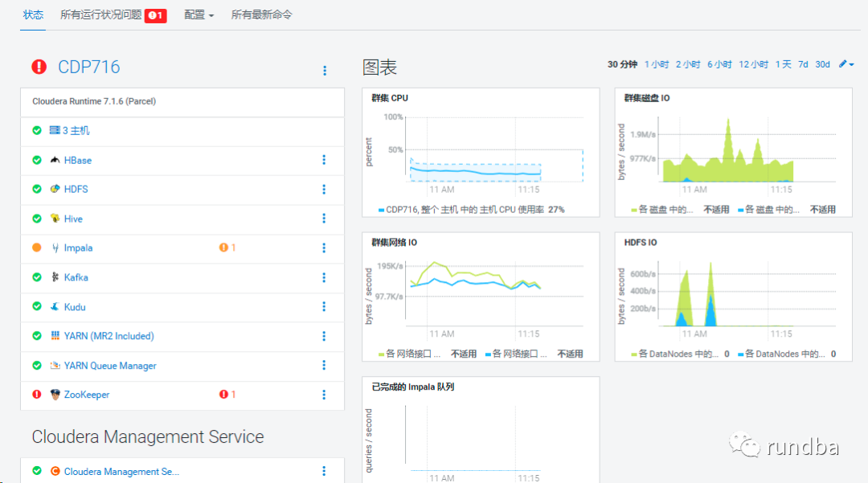Click the green status icon beside HDFS

pyautogui.click(x=37, y=189)
